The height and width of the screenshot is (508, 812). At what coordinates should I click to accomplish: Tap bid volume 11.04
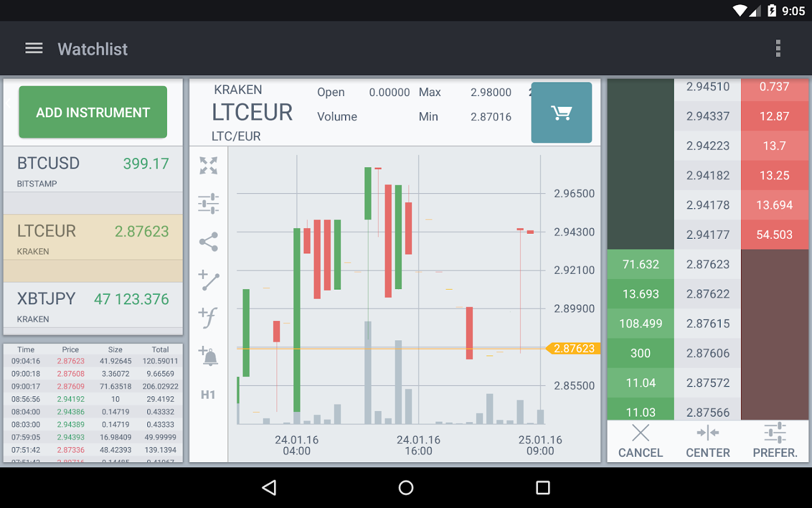[x=641, y=383]
